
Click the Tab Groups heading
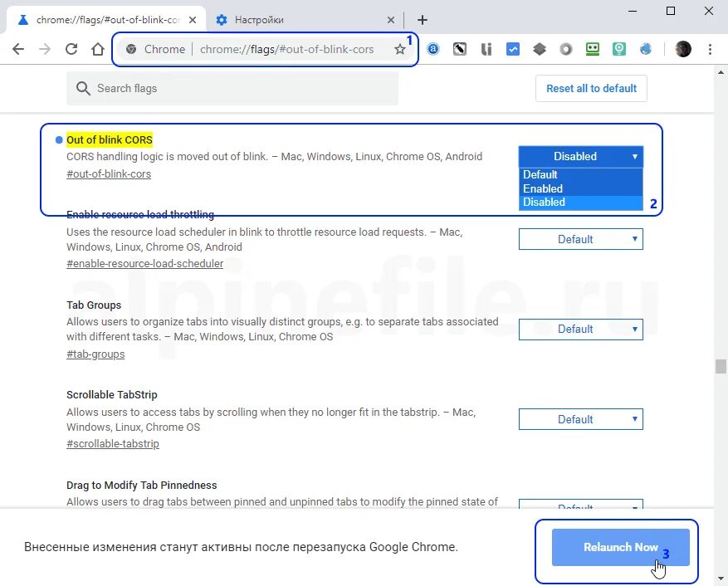click(94, 305)
